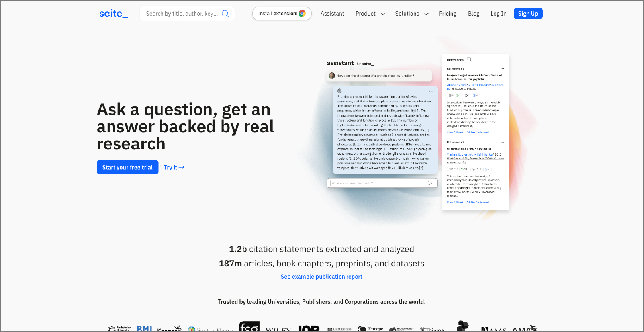644x332 pixels.
Task: Click the headline 'Ask a question, get an answer'
Action: pos(185,127)
